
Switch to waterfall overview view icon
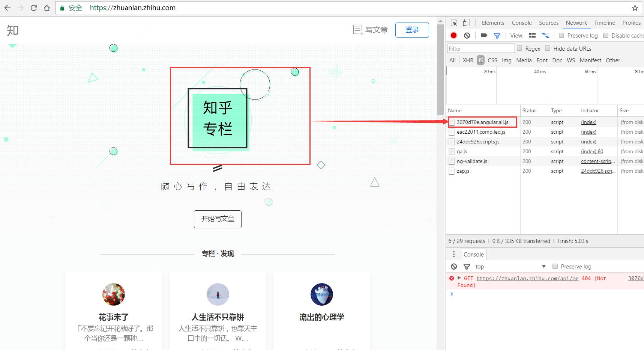coord(546,35)
